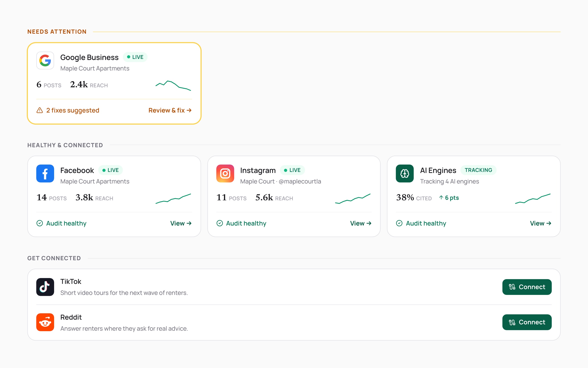Image resolution: width=588 pixels, height=368 pixels.
Task: Click the 'Instagram' card title
Action: click(258, 171)
